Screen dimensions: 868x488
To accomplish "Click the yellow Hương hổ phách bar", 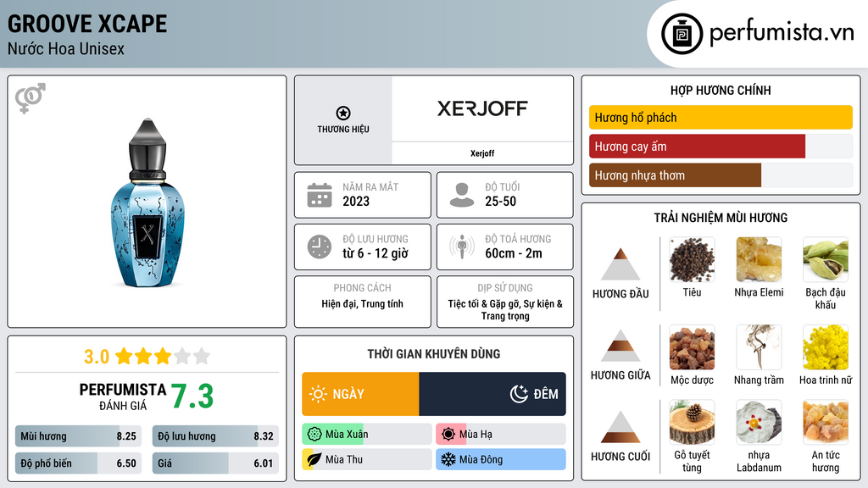I will point(720,118).
